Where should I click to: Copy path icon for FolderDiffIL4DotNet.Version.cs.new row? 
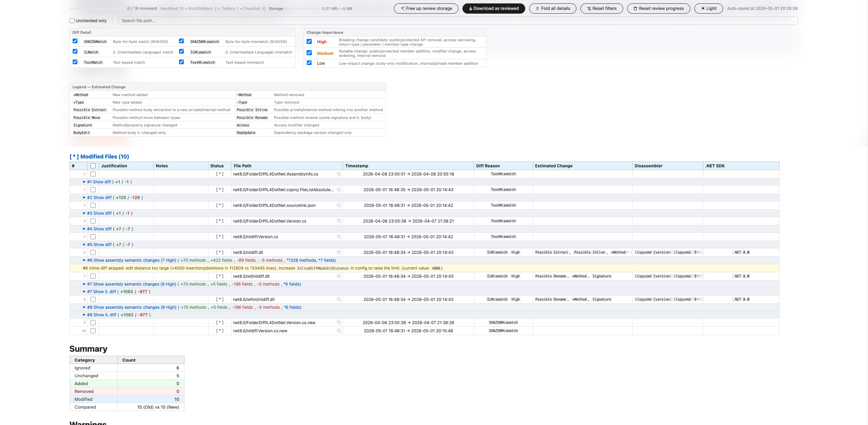pyautogui.click(x=339, y=322)
